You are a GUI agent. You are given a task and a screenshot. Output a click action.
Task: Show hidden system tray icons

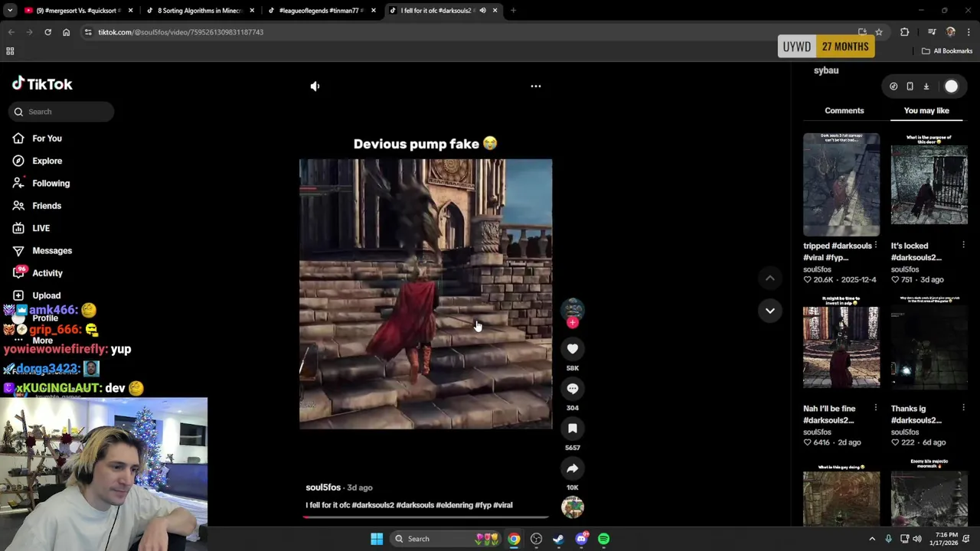coord(872,539)
